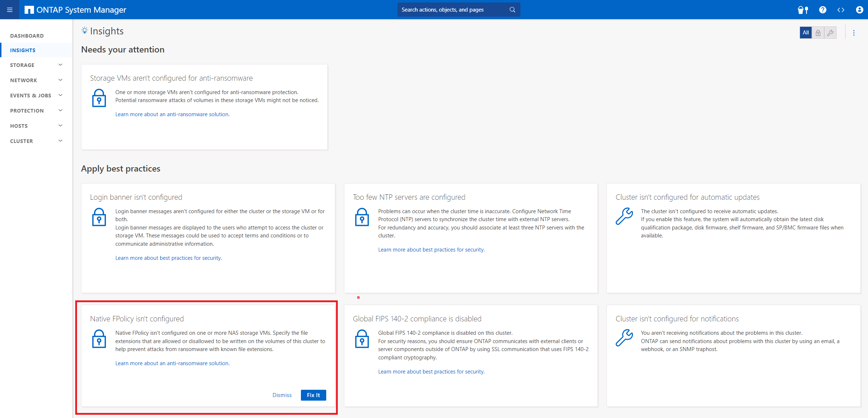Image resolution: width=868 pixels, height=418 pixels.
Task: Open NTP servers best practices security link
Action: pyautogui.click(x=431, y=250)
